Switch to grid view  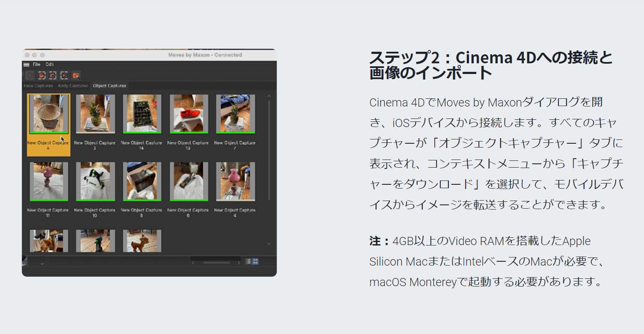(x=255, y=262)
